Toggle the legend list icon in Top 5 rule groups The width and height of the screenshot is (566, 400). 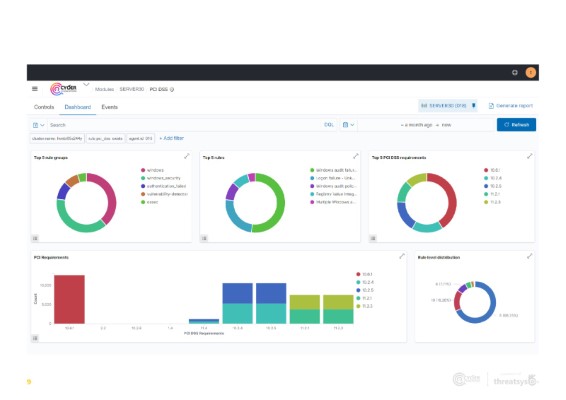tap(35, 238)
